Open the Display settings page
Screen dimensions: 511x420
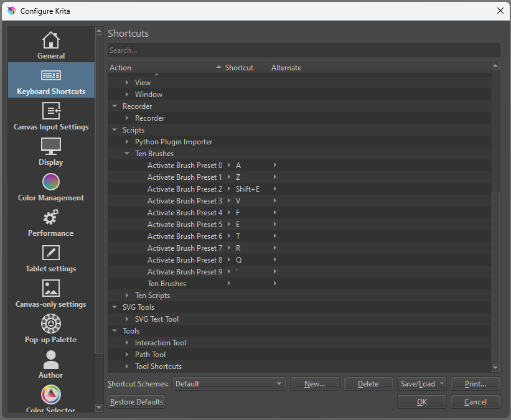(51, 151)
